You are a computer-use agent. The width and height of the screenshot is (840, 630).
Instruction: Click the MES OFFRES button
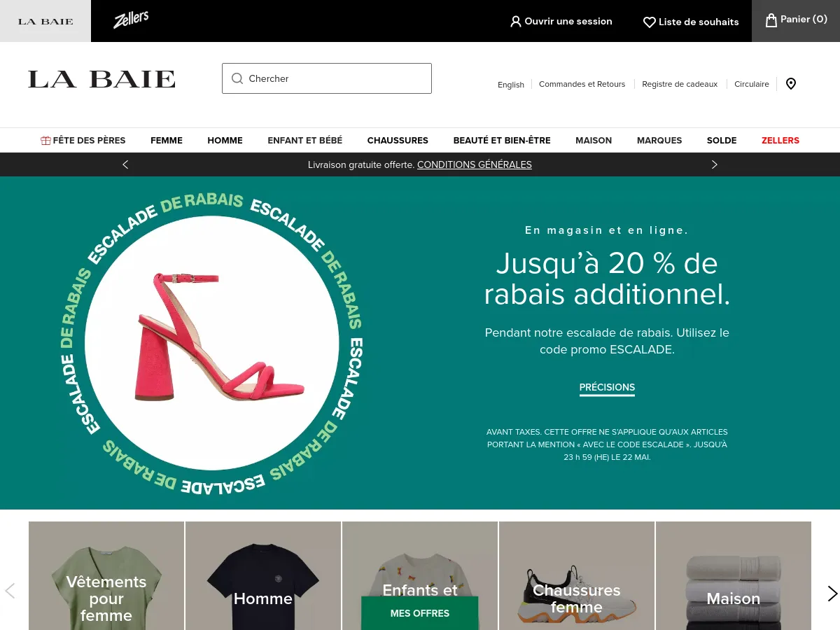pyautogui.click(x=419, y=613)
